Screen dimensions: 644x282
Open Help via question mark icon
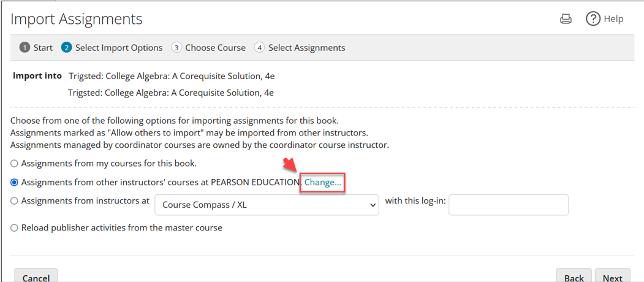(x=593, y=19)
